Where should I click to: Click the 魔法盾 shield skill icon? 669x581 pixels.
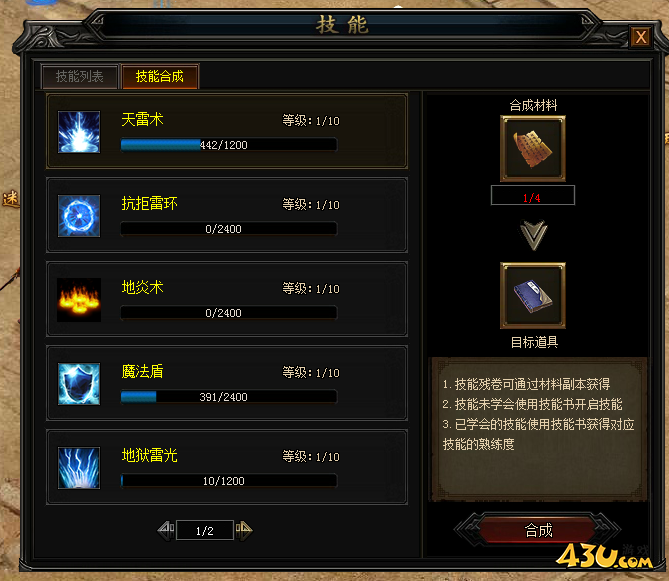79,384
